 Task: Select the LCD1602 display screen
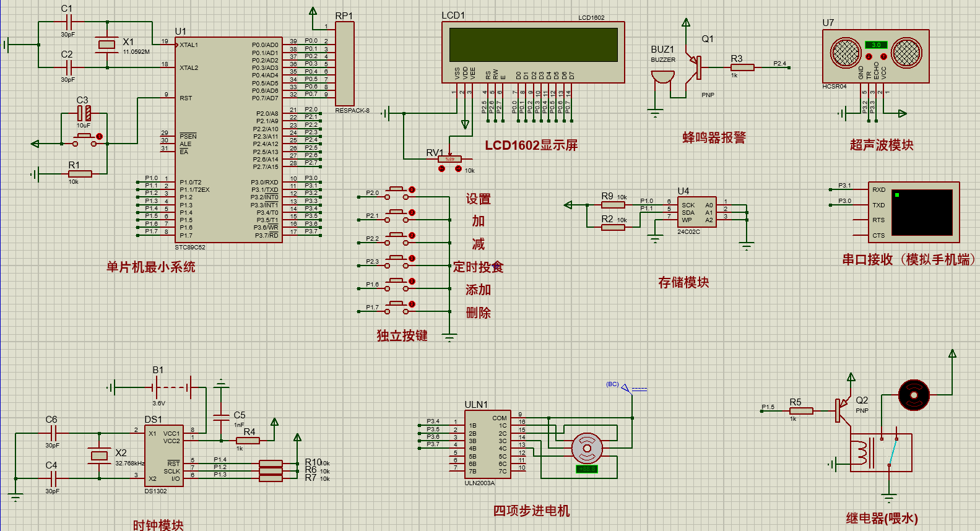pyautogui.click(x=532, y=52)
